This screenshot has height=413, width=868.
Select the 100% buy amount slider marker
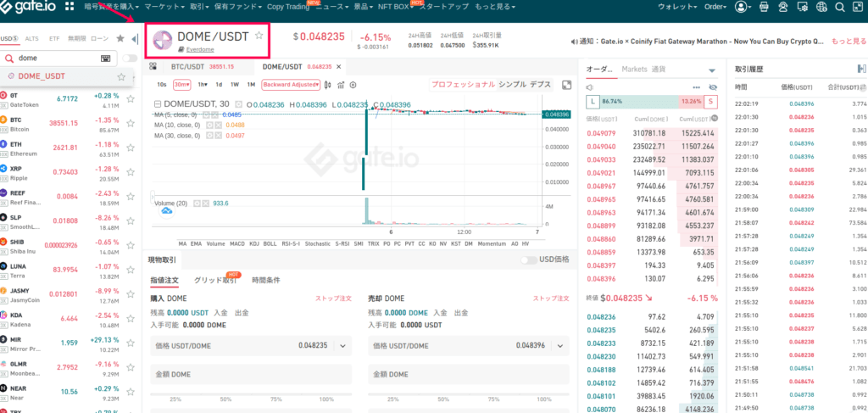tap(326, 399)
